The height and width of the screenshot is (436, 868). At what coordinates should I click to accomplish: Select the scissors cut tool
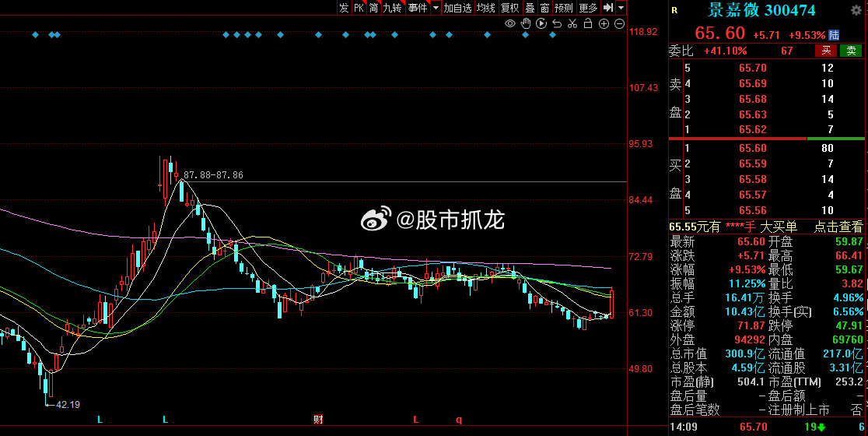coord(572,24)
